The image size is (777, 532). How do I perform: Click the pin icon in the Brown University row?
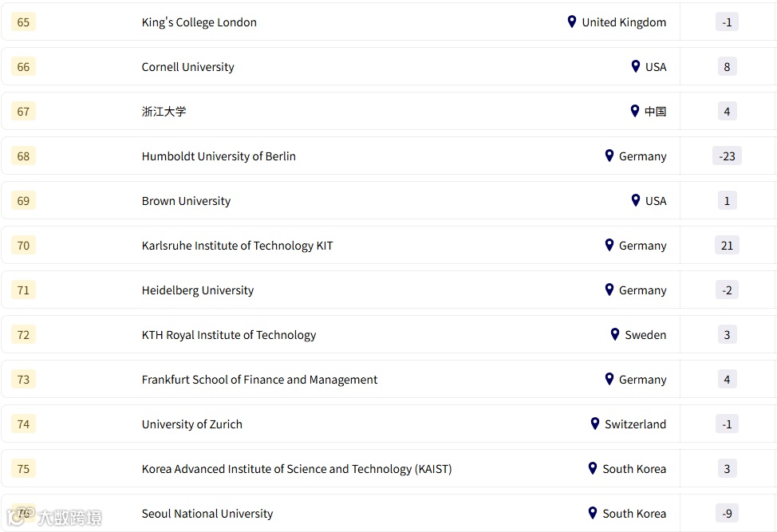click(635, 200)
